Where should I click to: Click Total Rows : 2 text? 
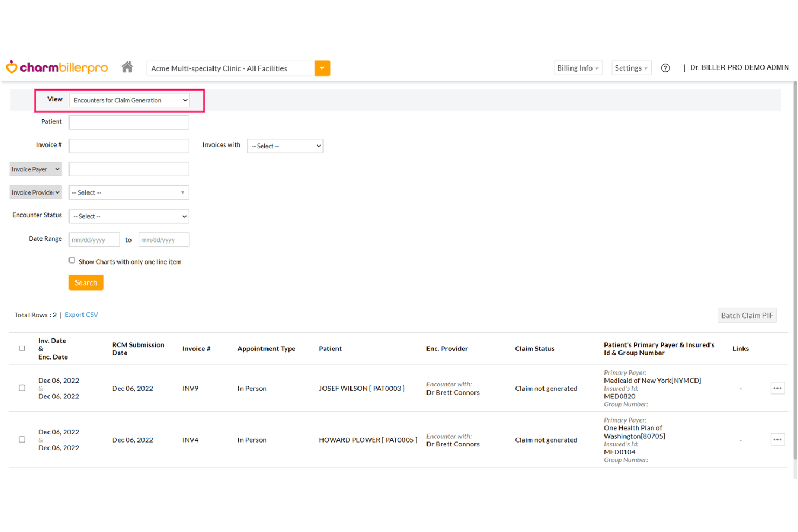36,315
